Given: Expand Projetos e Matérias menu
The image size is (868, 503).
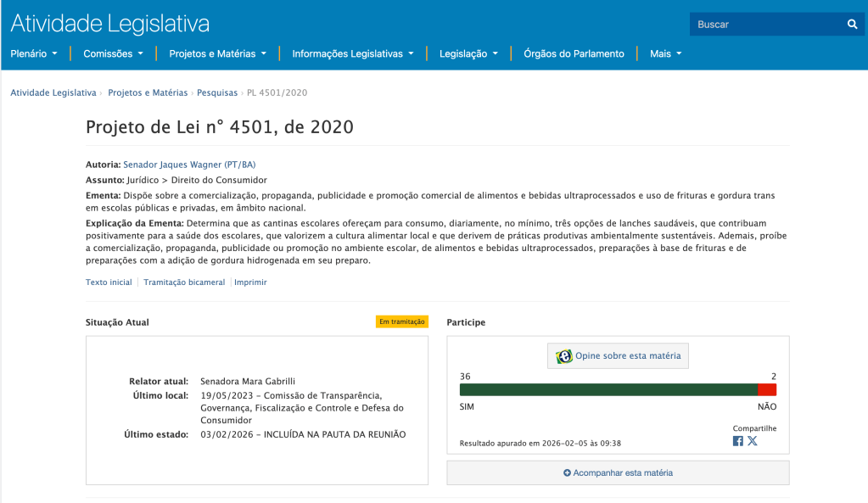Looking at the screenshot, I should [x=217, y=53].
